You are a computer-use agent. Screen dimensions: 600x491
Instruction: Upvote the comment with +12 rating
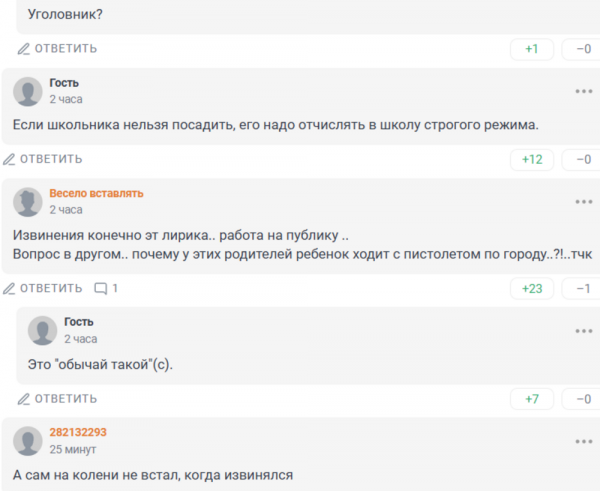531,159
